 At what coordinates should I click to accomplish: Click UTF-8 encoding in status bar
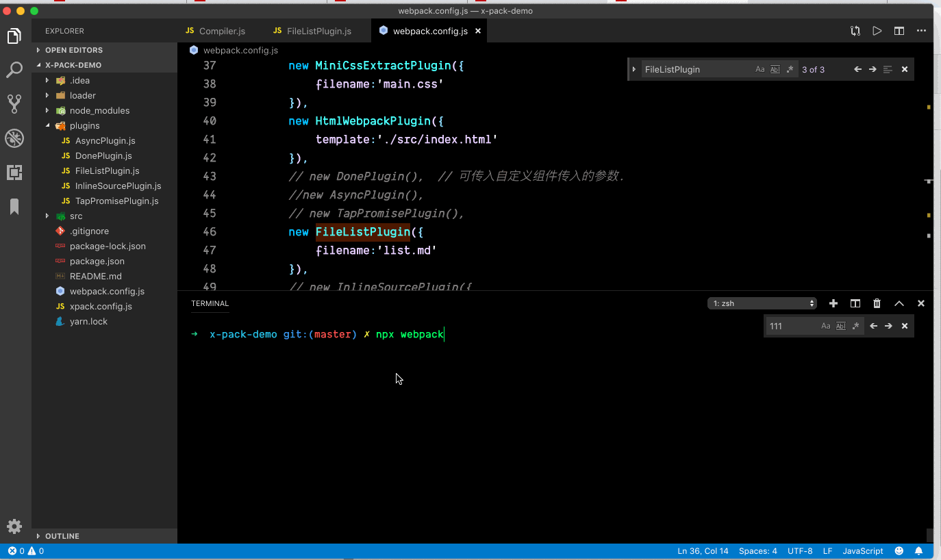coord(800,551)
